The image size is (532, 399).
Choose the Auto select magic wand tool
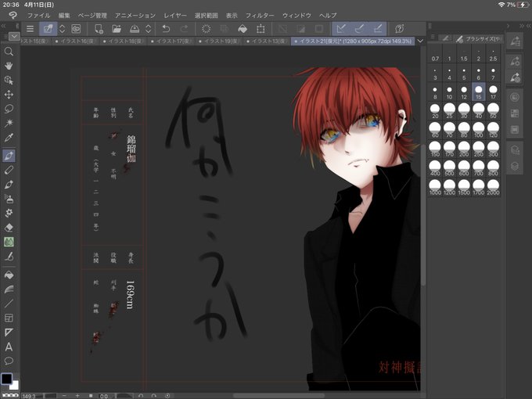pos(9,123)
